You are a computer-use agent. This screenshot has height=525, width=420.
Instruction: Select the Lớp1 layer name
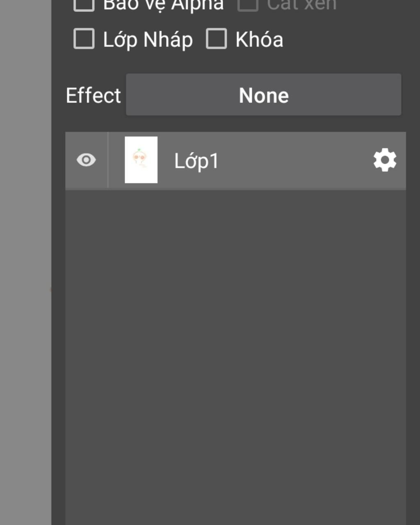[x=196, y=161]
